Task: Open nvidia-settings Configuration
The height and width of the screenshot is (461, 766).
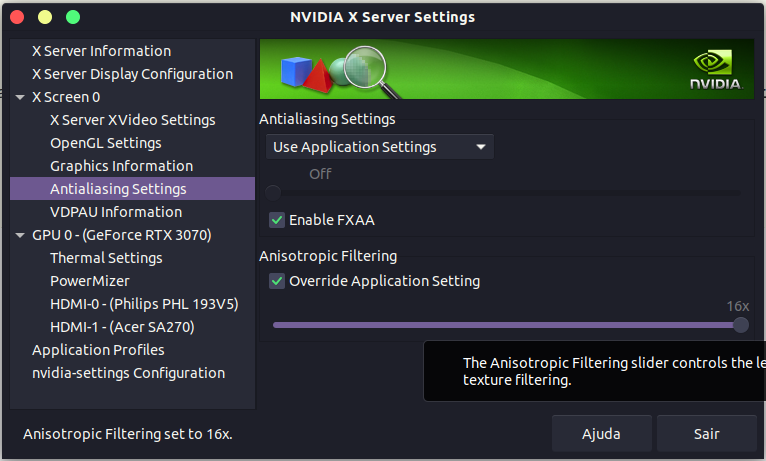Action: (128, 373)
